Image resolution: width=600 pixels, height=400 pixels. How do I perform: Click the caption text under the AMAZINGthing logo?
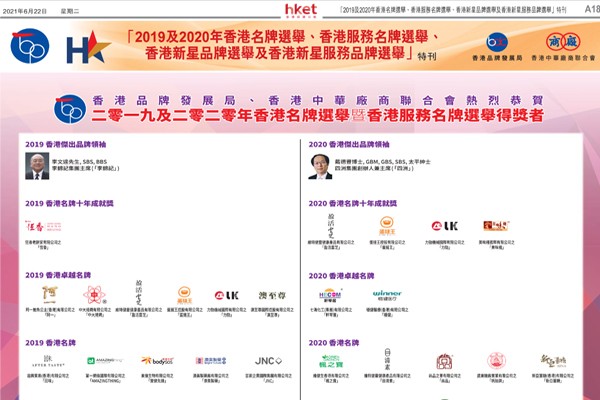tap(105, 378)
